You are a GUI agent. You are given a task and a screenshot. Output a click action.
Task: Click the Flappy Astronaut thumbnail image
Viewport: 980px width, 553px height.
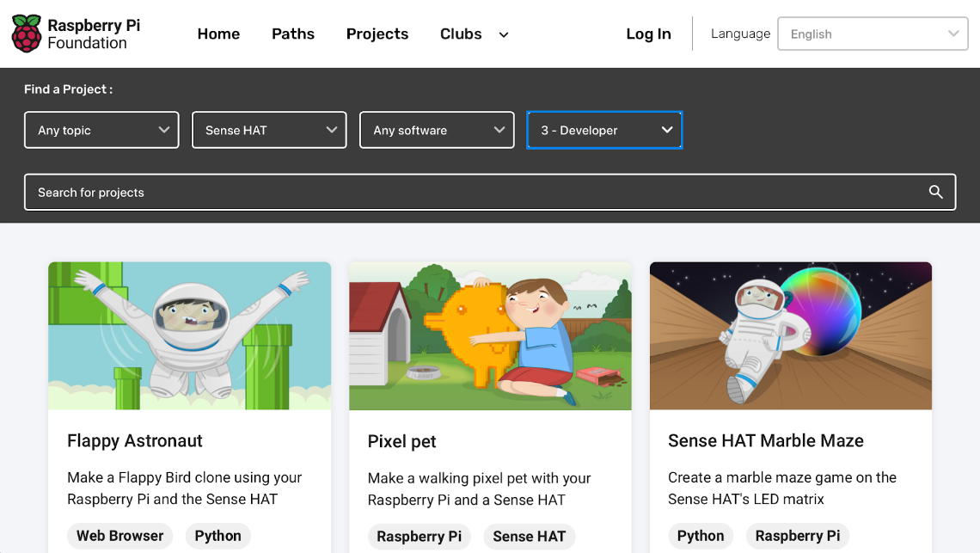(189, 335)
